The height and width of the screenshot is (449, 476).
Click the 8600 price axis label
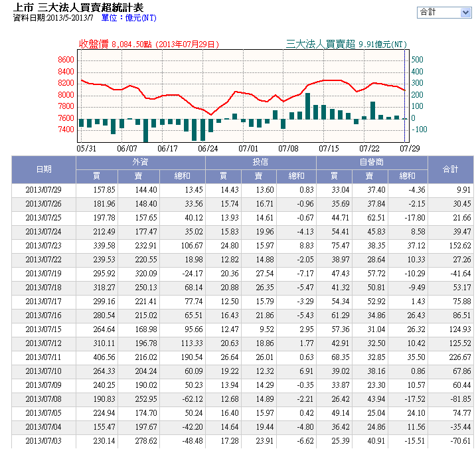pos(66,60)
